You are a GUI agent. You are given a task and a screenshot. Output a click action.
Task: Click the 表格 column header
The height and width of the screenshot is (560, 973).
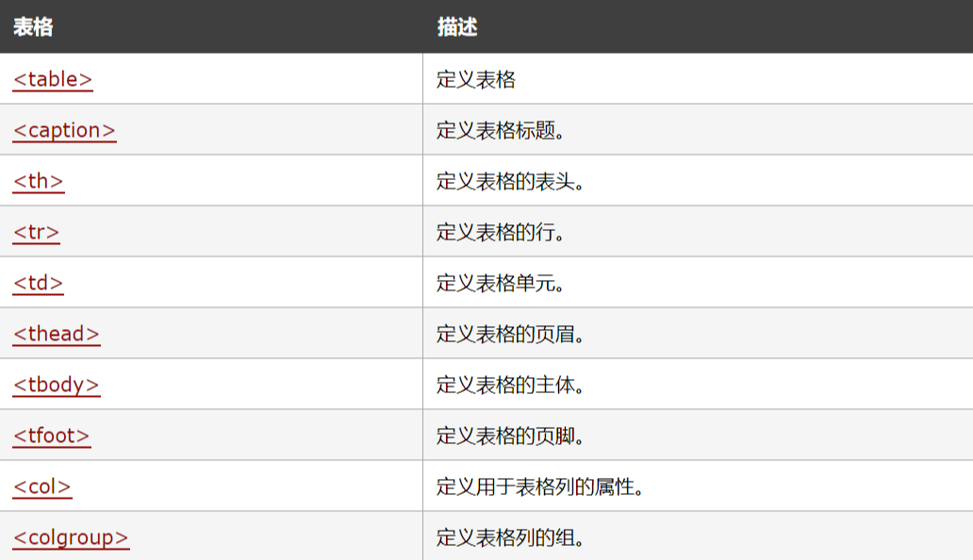(x=33, y=26)
